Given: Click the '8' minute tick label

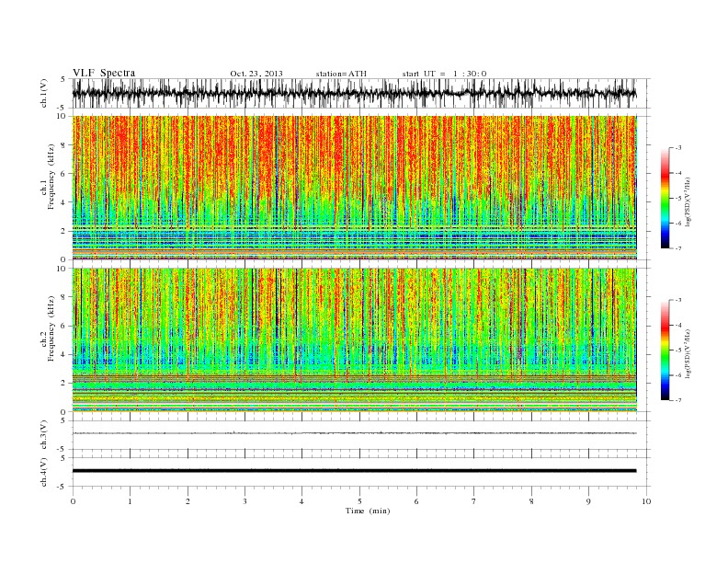Looking at the screenshot, I should [x=531, y=501].
